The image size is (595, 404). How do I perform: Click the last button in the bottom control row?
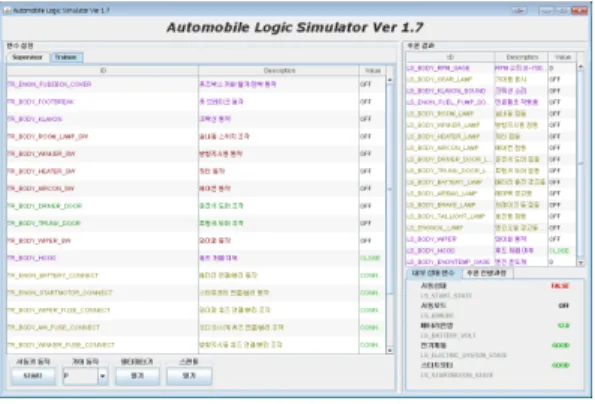click(x=189, y=376)
